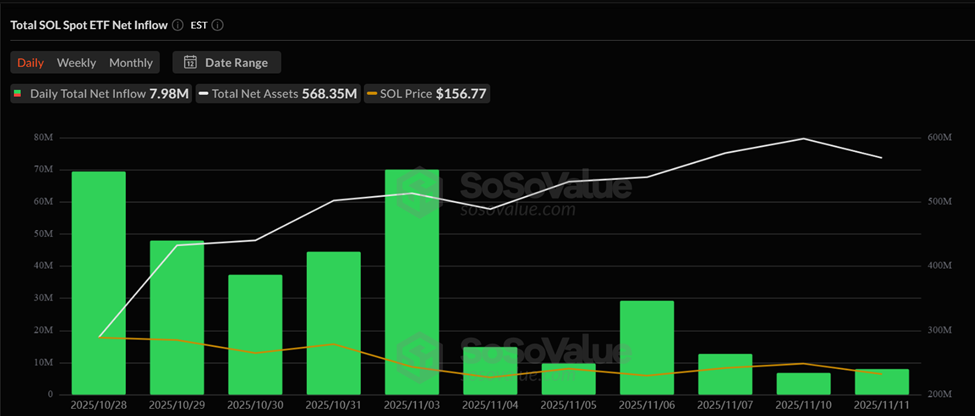This screenshot has height=416, width=975.
Task: Click the info icon beside the chart title
Action: coord(177,25)
